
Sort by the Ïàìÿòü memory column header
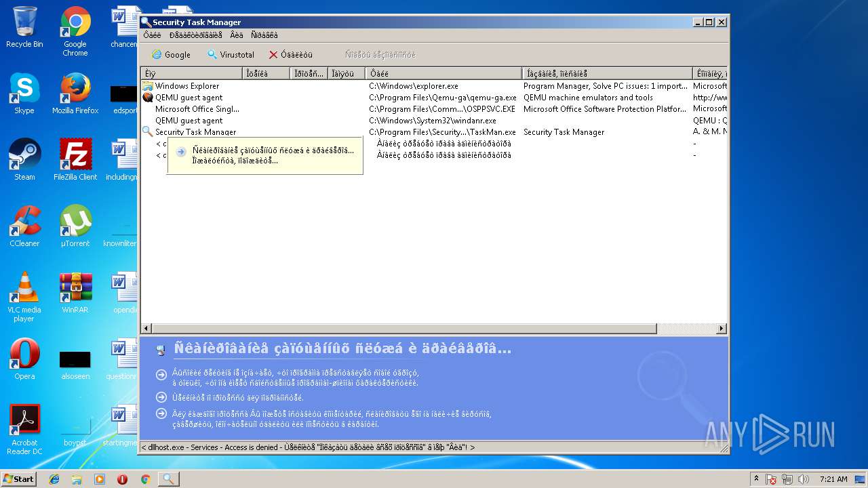click(347, 73)
